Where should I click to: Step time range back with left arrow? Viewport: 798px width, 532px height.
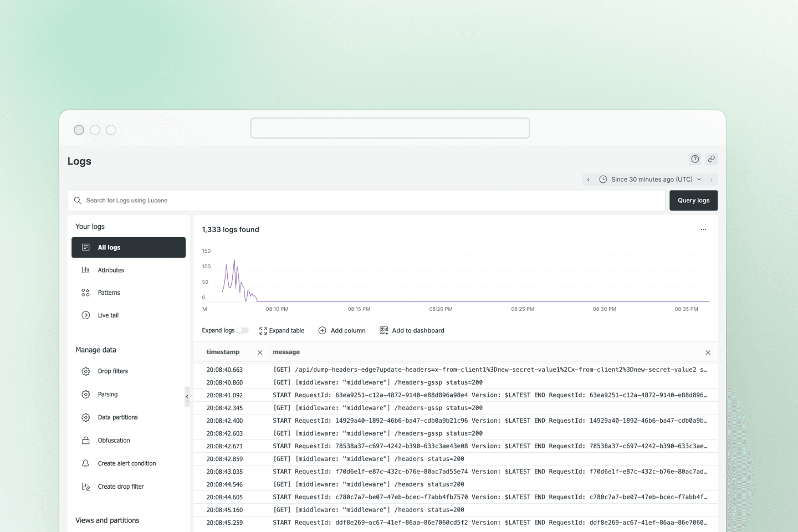click(589, 180)
